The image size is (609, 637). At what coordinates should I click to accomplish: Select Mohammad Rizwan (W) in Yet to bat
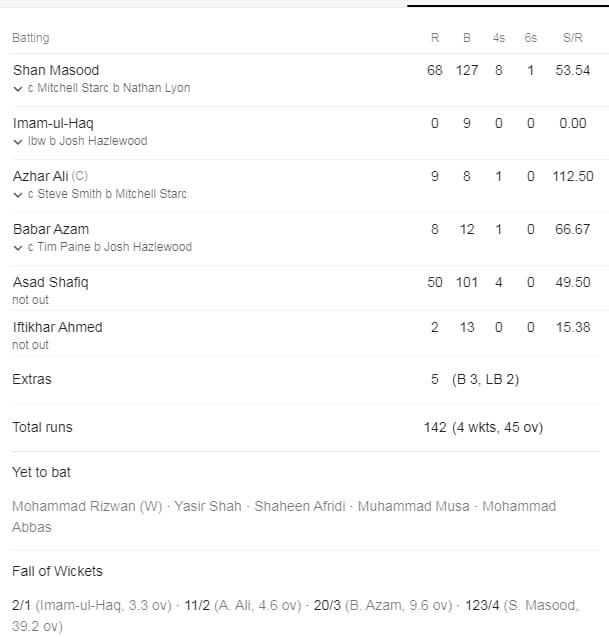87,506
